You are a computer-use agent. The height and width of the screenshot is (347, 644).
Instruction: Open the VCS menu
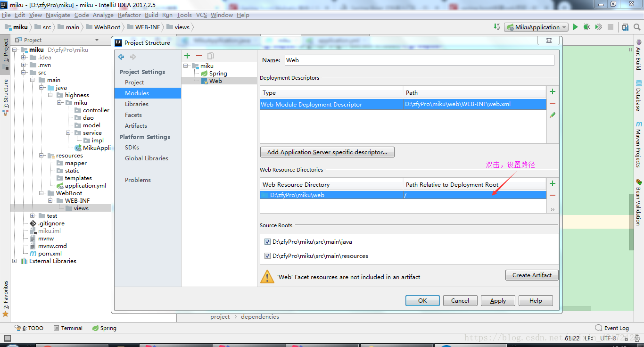[201, 15]
